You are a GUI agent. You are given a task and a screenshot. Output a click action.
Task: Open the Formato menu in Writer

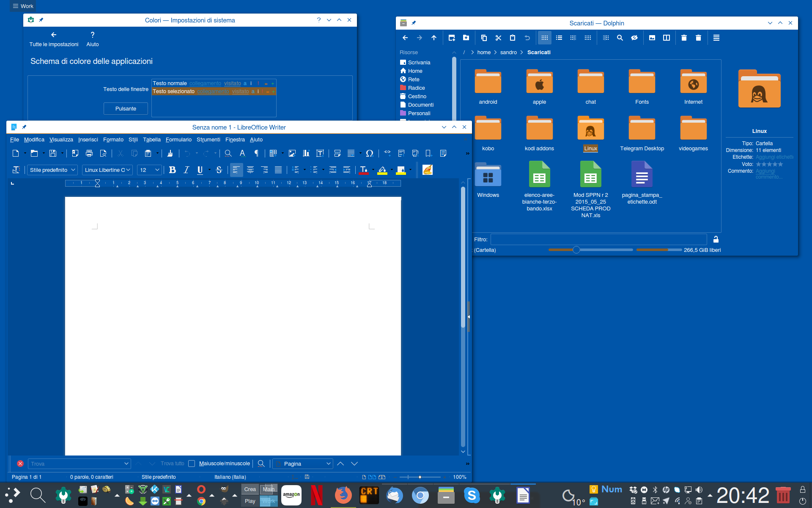(113, 139)
